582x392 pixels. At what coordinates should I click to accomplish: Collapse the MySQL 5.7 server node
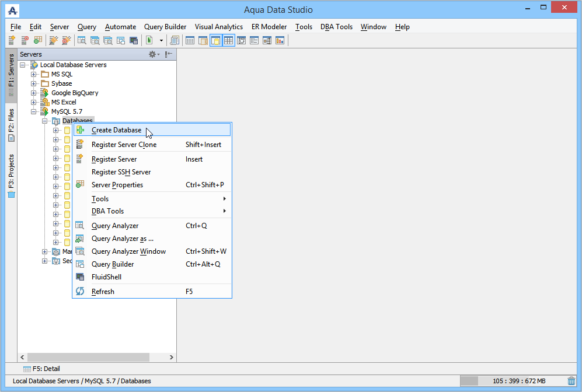tap(33, 111)
